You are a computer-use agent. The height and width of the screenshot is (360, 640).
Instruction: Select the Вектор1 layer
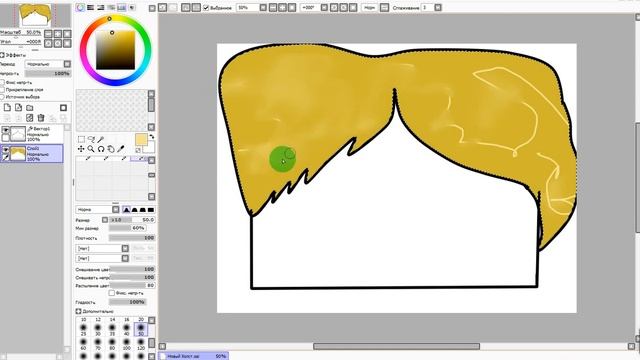[32, 133]
